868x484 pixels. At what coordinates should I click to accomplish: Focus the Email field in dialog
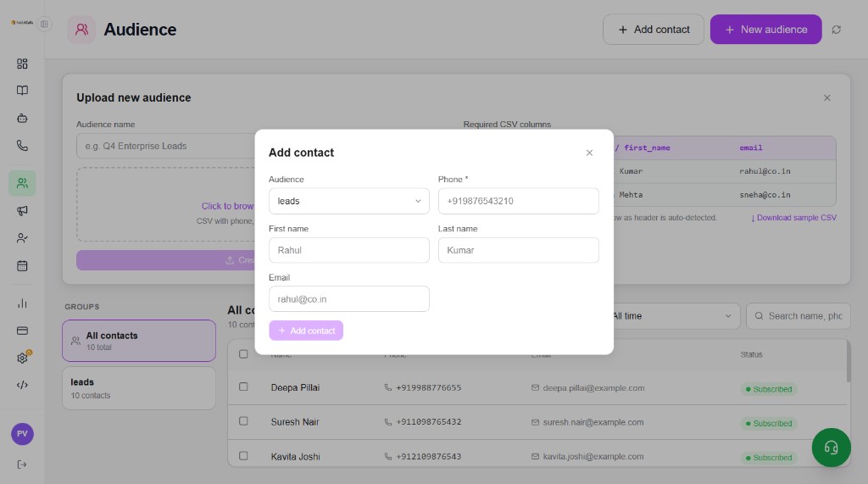(x=348, y=299)
